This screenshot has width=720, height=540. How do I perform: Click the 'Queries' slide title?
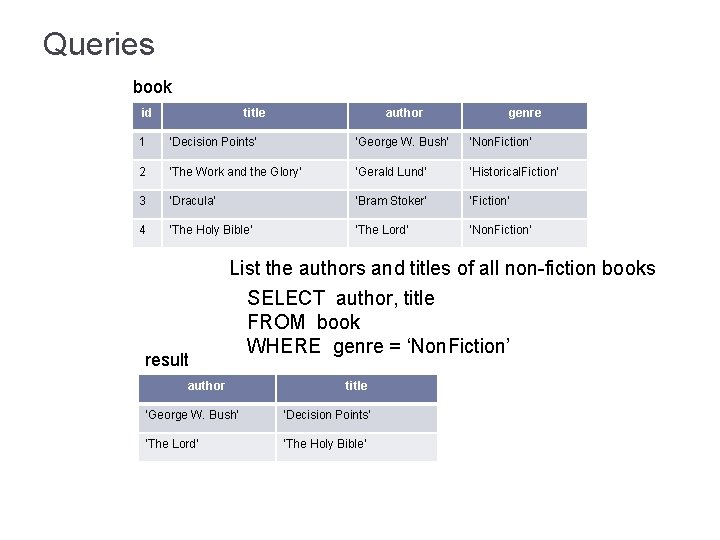pos(99,45)
